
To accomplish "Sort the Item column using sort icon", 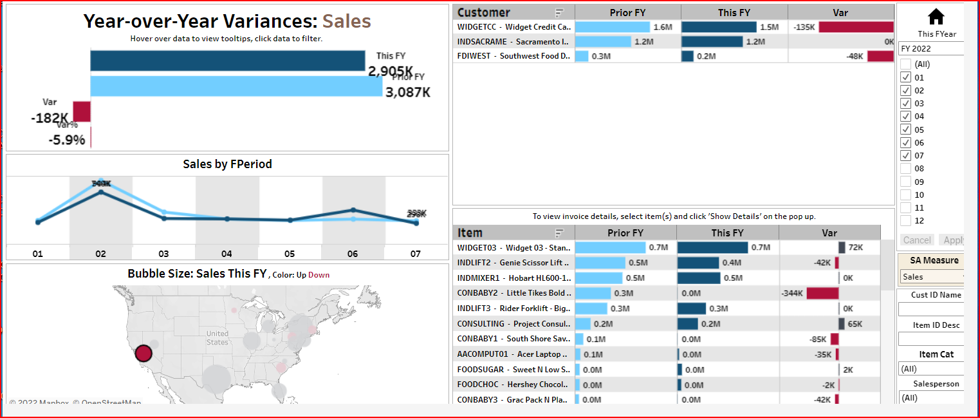I will [559, 233].
